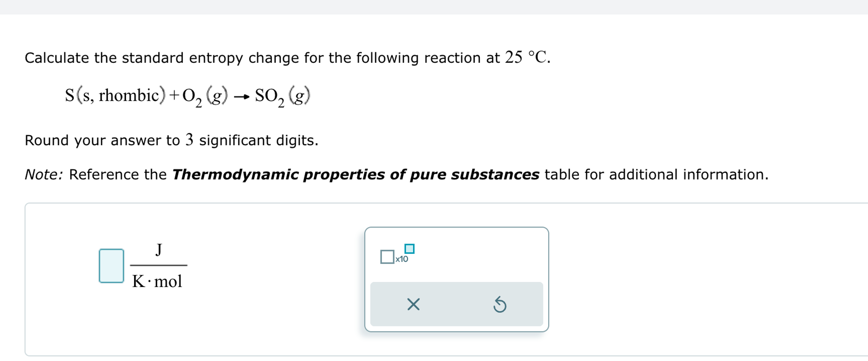Click the x10 label in the palette
868x361 pixels.
point(402,258)
